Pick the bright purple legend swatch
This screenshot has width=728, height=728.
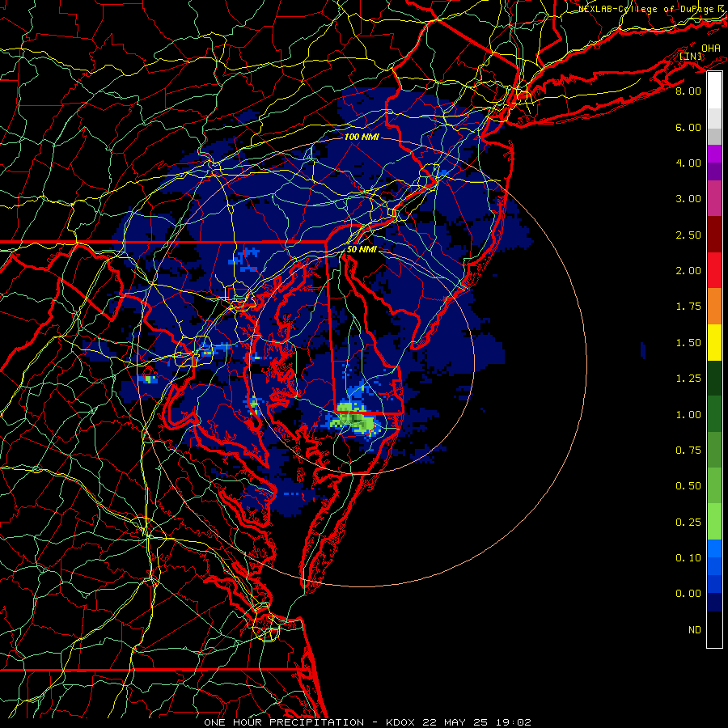tap(714, 154)
